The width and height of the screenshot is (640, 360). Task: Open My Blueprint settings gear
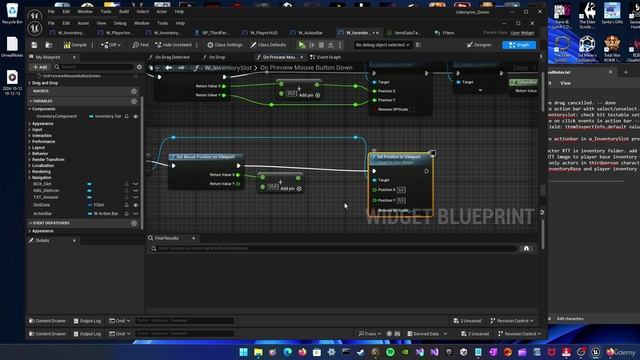click(139, 67)
